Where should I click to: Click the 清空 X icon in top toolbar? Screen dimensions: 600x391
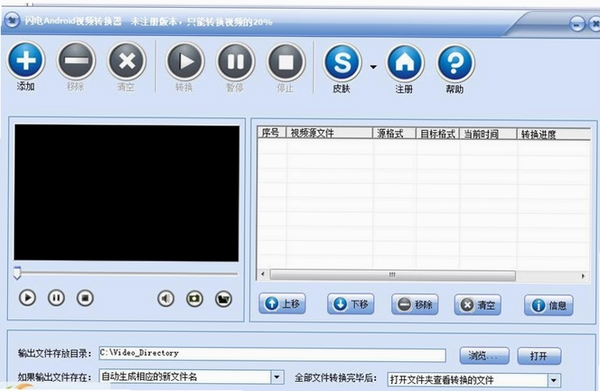(127, 61)
